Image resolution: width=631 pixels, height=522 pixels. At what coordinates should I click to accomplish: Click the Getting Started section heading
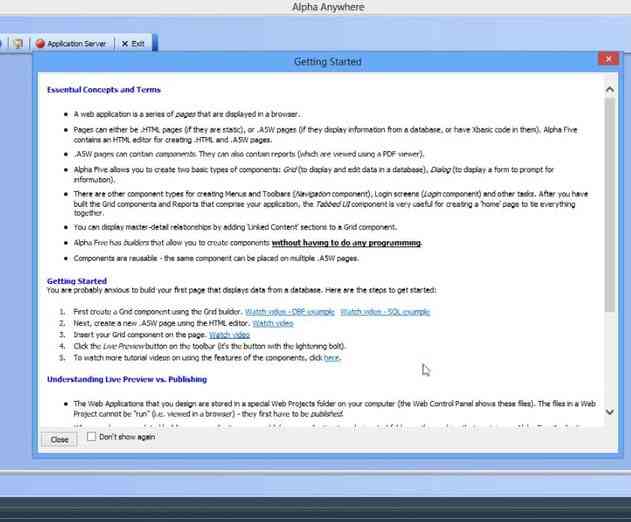click(77, 281)
